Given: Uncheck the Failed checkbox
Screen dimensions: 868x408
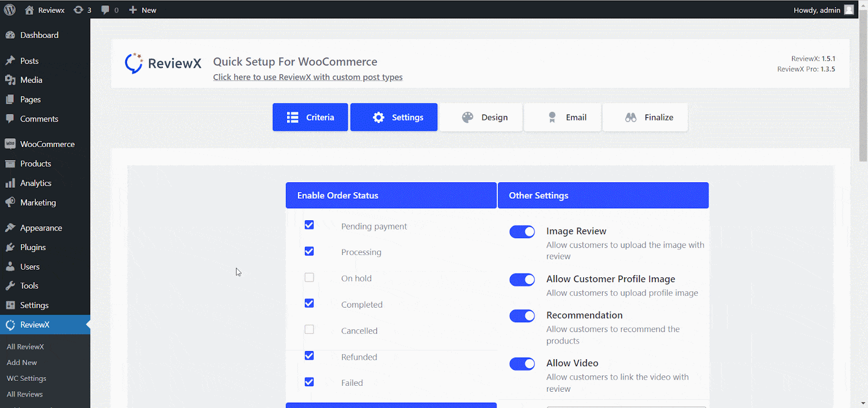Looking at the screenshot, I should (x=309, y=381).
